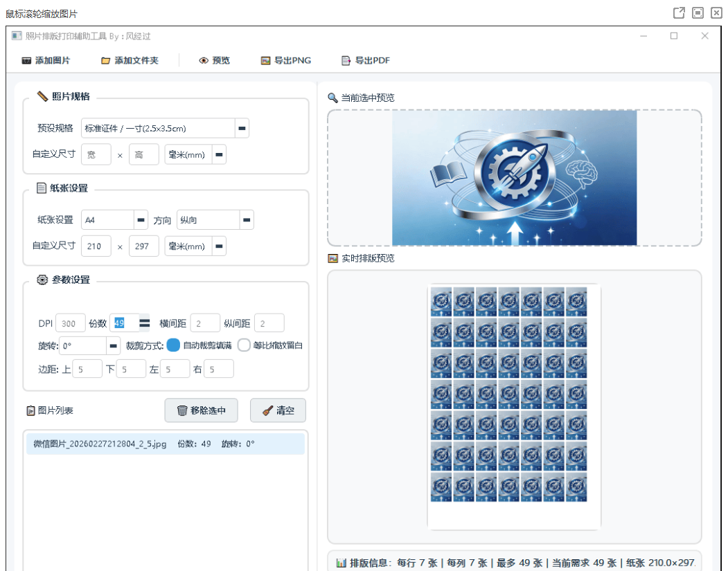Click the 添加文件夹 (add folder) toolbar icon
Viewport: 728px width, 571px height.
106,61
